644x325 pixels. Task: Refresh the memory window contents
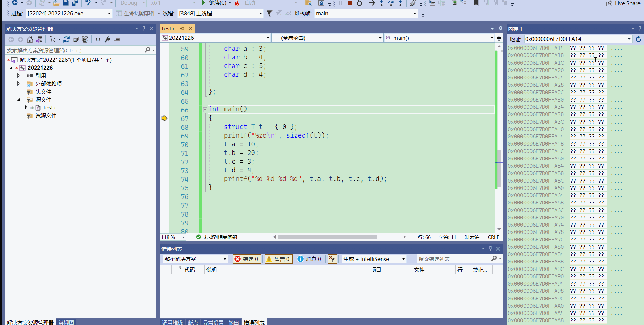[x=638, y=39]
